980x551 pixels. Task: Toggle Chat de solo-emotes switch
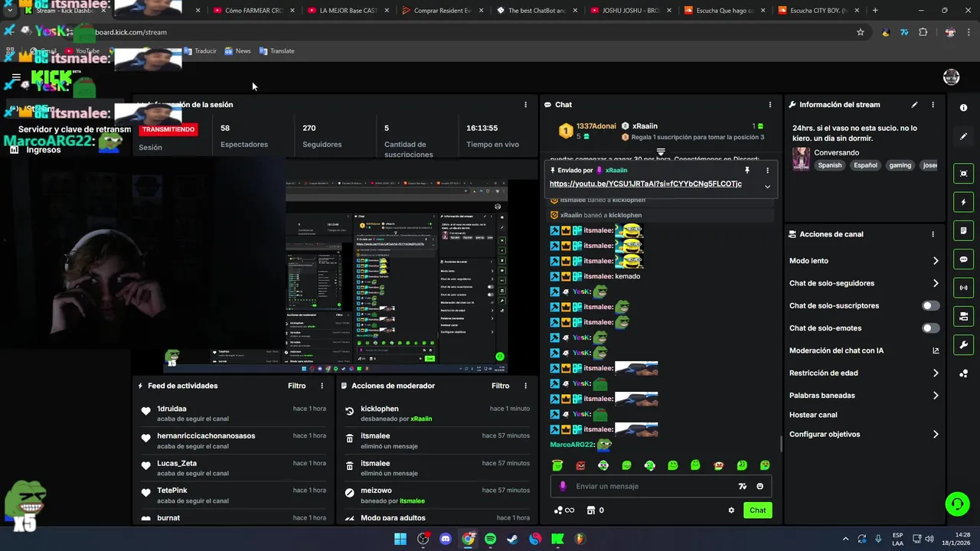(x=930, y=328)
